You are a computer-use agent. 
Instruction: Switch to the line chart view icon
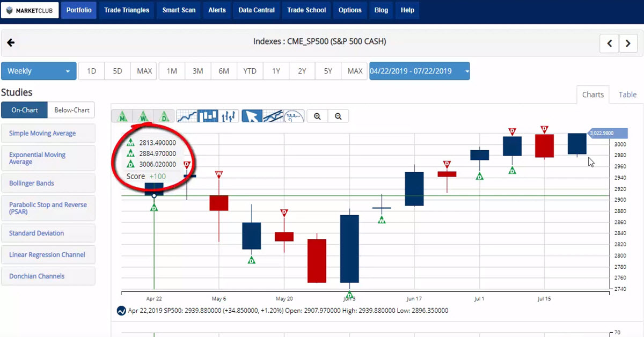pyautogui.click(x=188, y=115)
